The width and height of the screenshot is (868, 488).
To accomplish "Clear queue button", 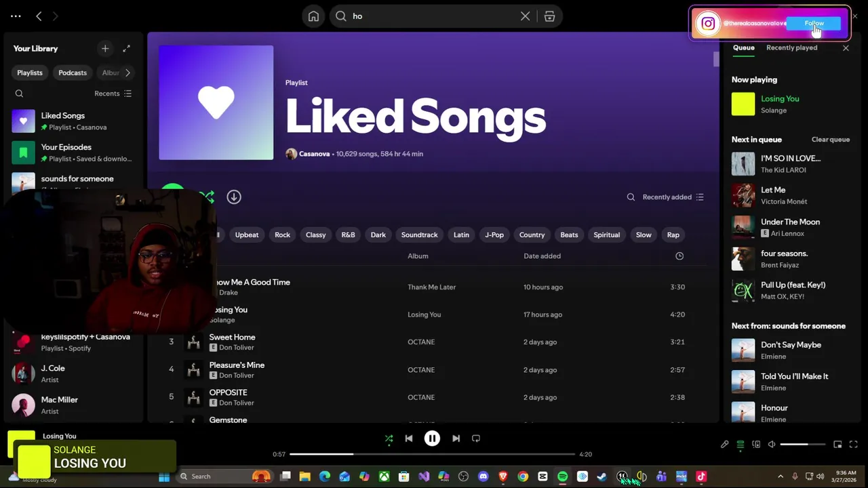I will pos(830,140).
